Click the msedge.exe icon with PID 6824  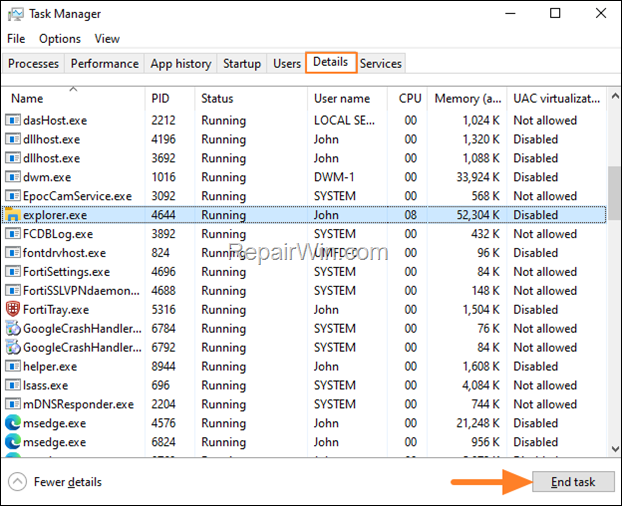13,442
